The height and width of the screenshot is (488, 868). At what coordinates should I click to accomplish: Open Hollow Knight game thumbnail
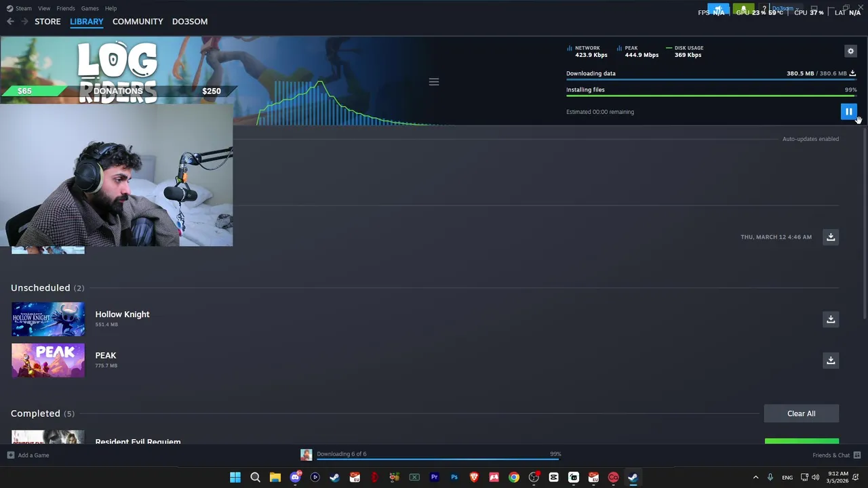click(x=48, y=319)
